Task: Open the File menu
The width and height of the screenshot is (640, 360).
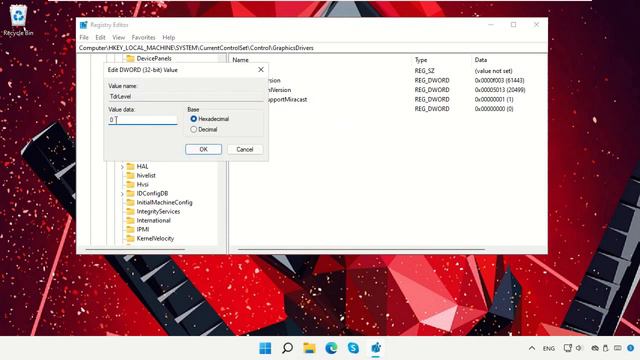Action: point(84,37)
